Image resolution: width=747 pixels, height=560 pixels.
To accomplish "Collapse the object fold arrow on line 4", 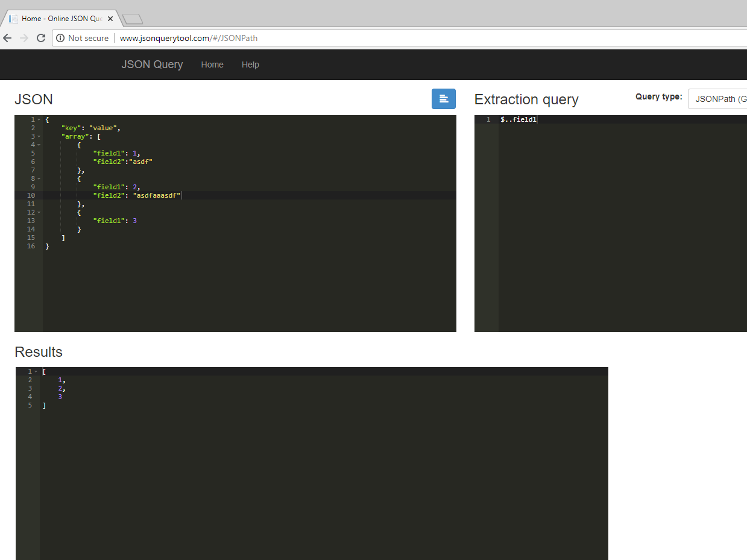I will (39, 145).
